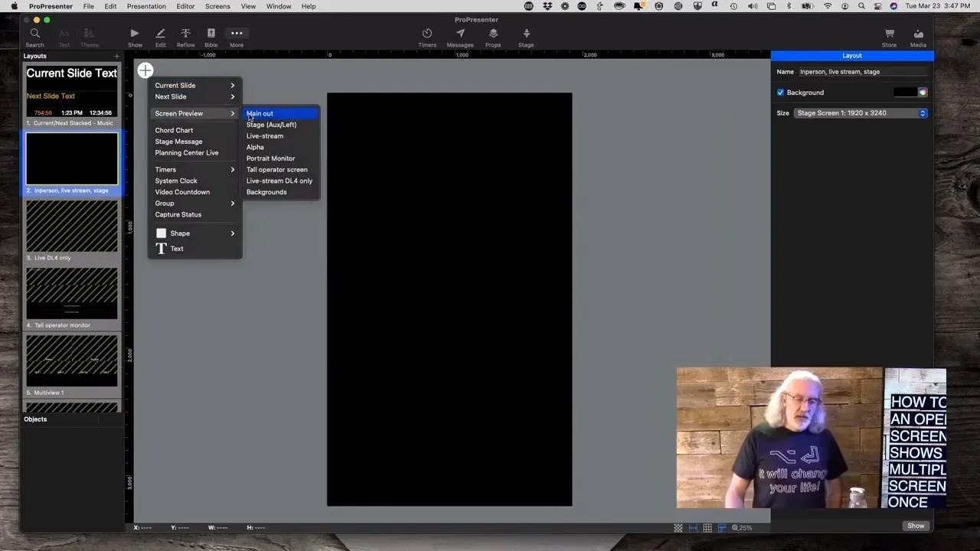The height and width of the screenshot is (551, 980).
Task: Open the background color picker wheel
Action: tap(923, 93)
